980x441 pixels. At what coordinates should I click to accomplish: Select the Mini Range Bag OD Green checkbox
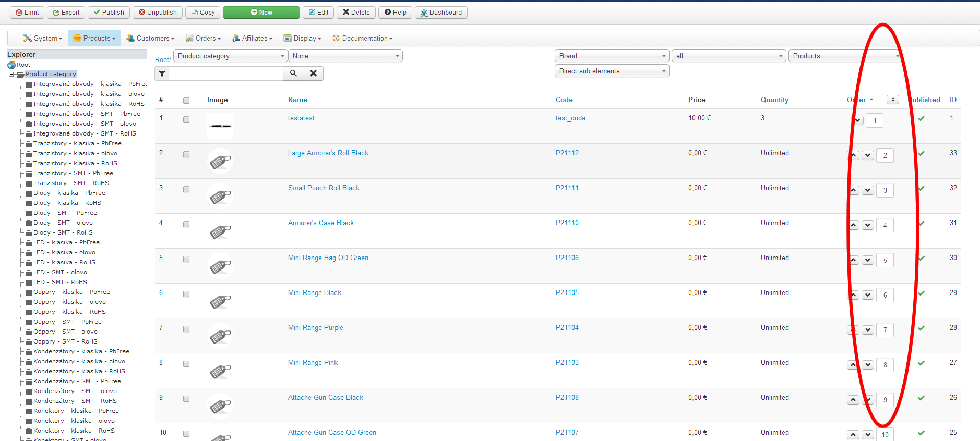[186, 259]
